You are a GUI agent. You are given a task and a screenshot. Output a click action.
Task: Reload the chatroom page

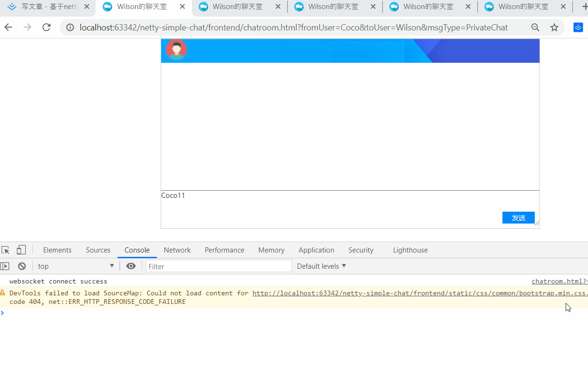(x=46, y=28)
